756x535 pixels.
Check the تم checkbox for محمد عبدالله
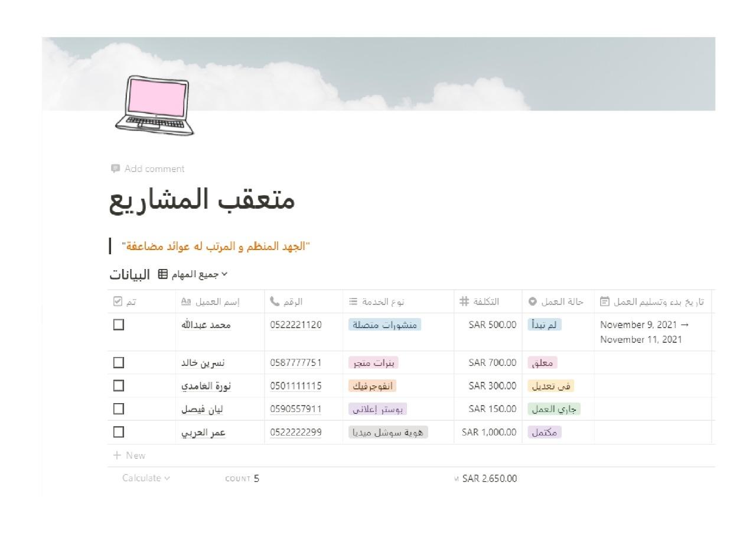click(x=118, y=325)
